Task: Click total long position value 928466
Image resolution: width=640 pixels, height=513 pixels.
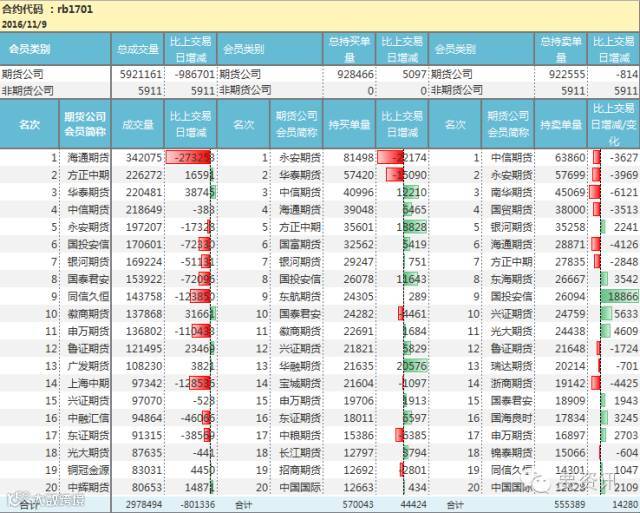Action: click(x=356, y=74)
